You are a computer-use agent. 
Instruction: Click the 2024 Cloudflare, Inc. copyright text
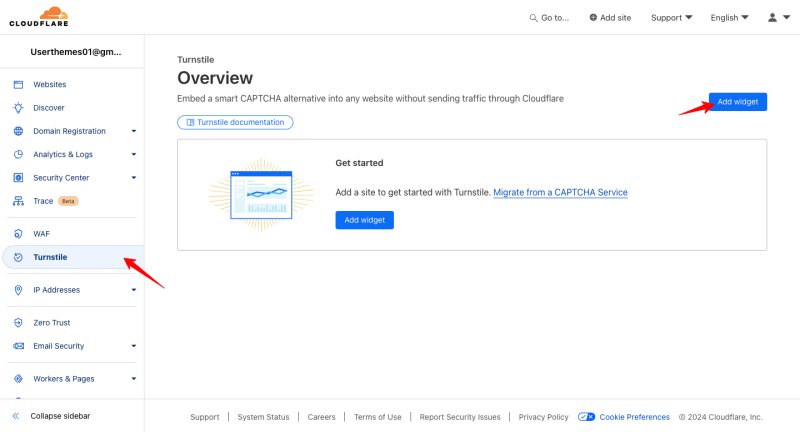point(720,417)
